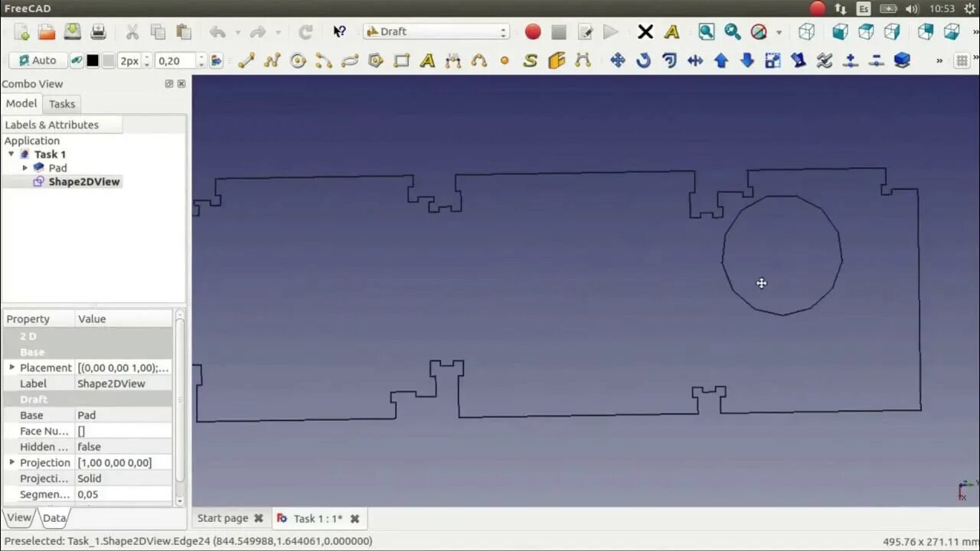Click Fit Selection zoom icon
This screenshot has height=551, width=980.
pos(733,31)
